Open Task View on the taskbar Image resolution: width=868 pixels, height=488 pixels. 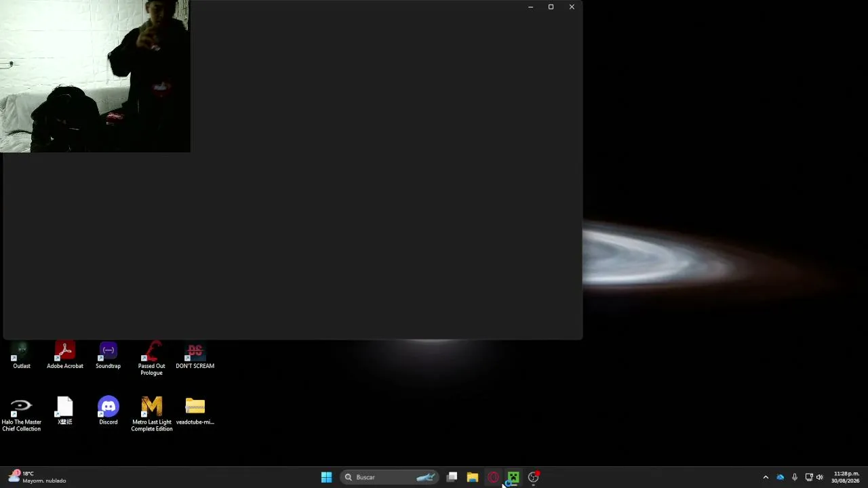click(x=452, y=477)
